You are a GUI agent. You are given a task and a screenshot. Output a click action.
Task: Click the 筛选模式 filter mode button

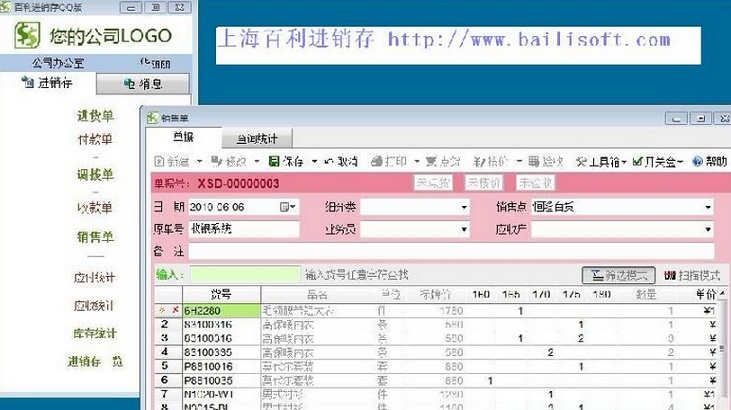tap(619, 275)
